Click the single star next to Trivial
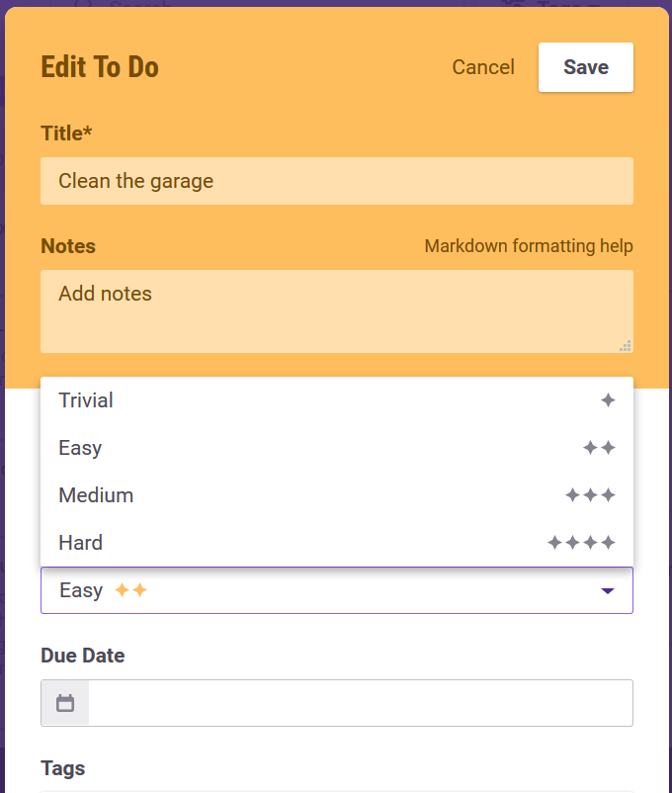 coord(608,400)
